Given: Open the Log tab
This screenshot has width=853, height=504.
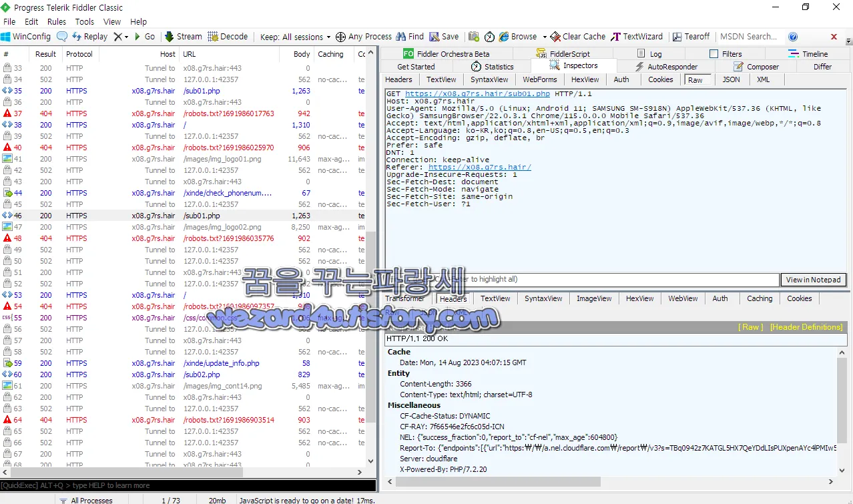Looking at the screenshot, I should (x=649, y=54).
